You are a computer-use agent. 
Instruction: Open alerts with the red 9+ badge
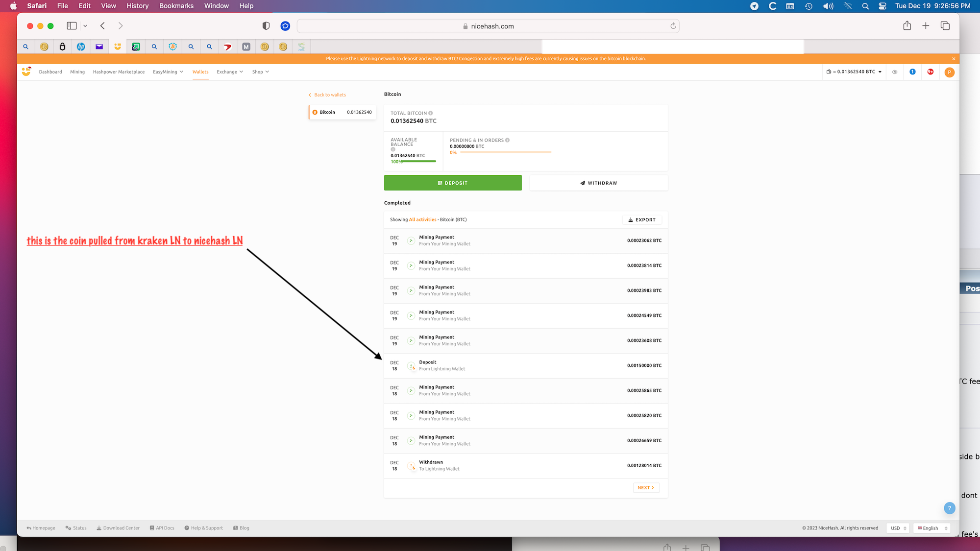[x=930, y=72]
